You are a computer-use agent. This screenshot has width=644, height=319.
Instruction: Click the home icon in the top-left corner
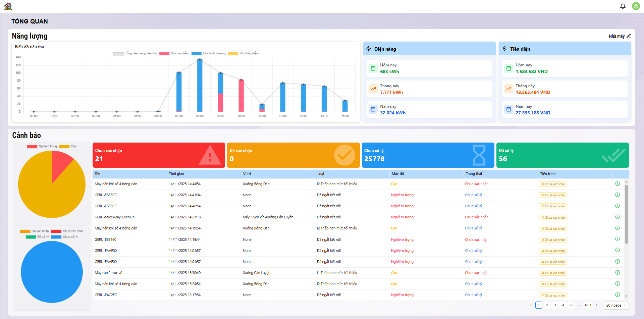coord(8,6)
